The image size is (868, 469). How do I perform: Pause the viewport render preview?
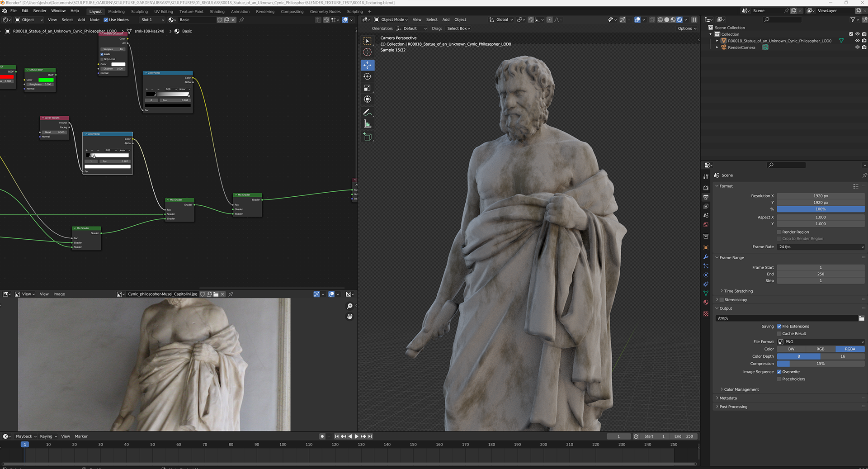coord(694,19)
